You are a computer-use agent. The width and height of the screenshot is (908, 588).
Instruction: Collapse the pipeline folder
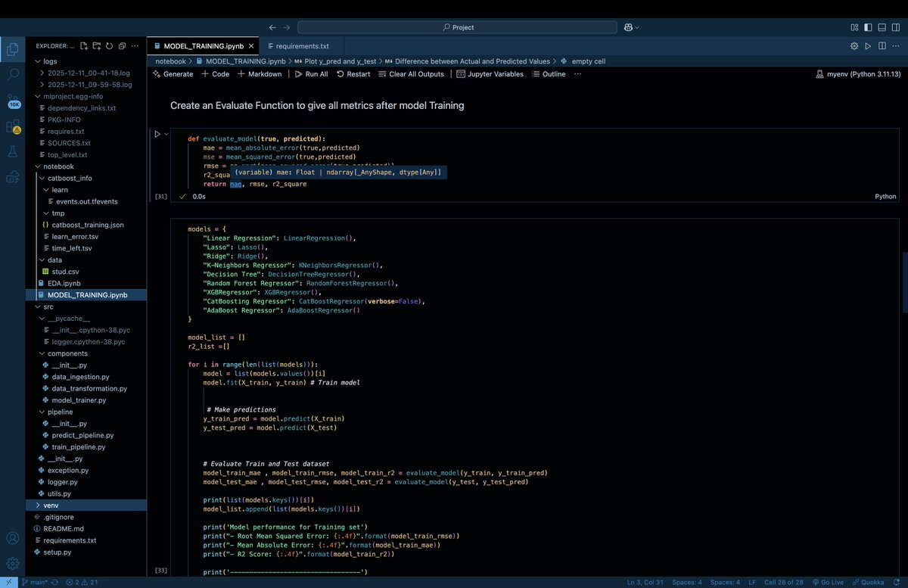pyautogui.click(x=85, y=412)
